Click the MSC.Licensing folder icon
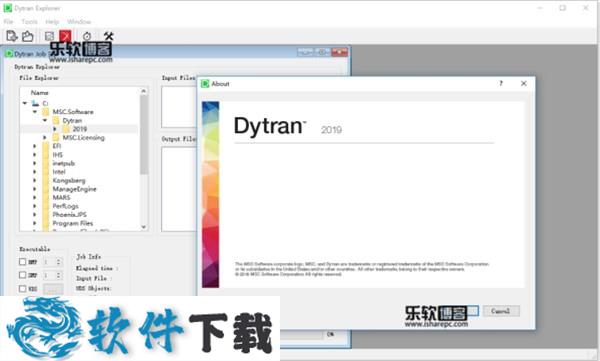 (56, 137)
